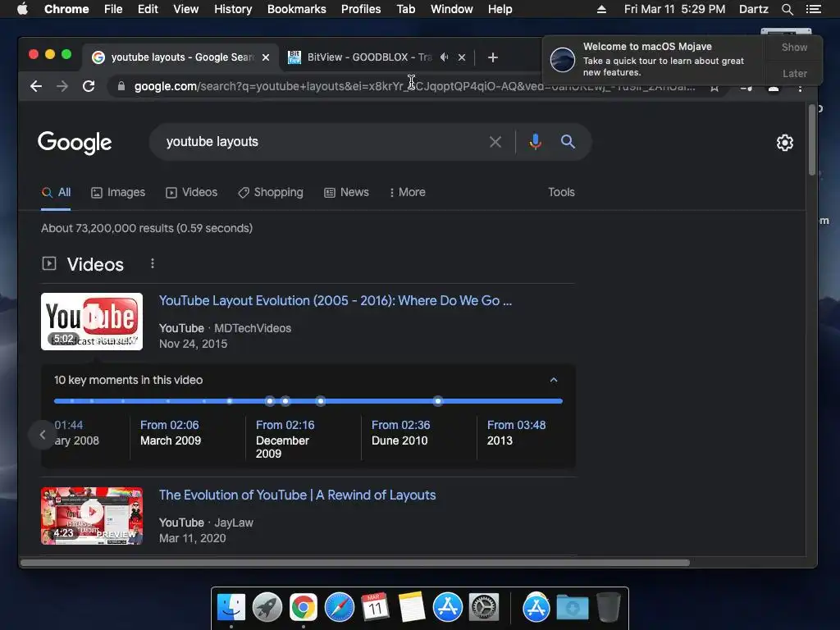Open the Profiles menu
The image size is (840, 630).
361,9
